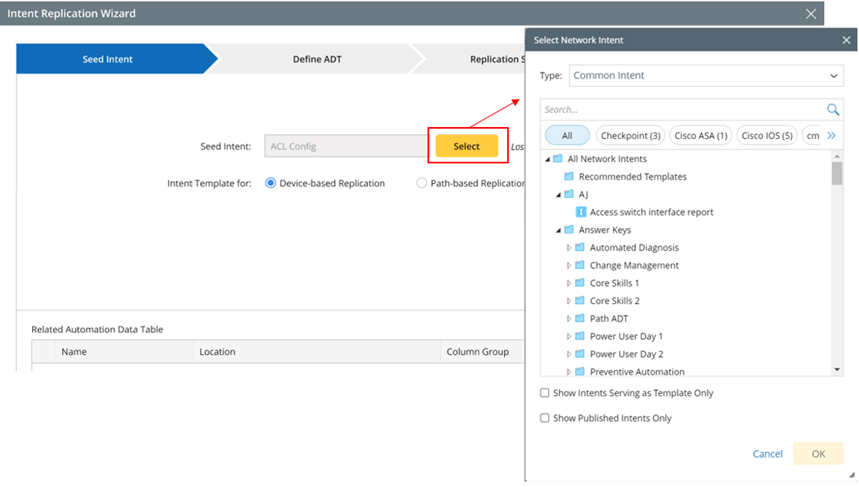Click the Automated Diagnosis folder icon
Screen dimensions: 859x487
point(580,248)
